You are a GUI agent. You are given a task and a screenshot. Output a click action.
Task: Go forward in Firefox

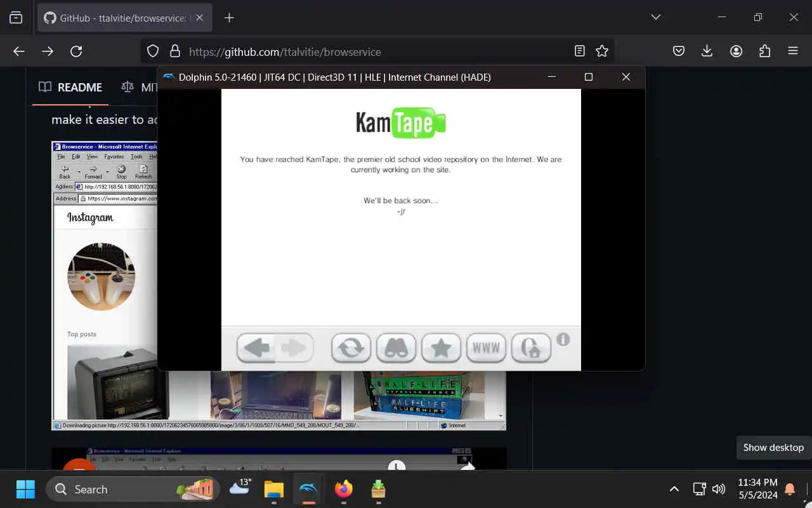pos(48,51)
